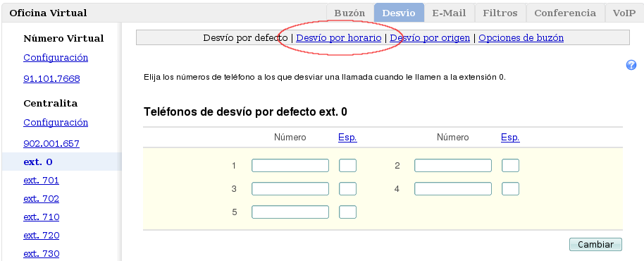
Task: Click the Centralita sidebar heading
Action: (51, 103)
